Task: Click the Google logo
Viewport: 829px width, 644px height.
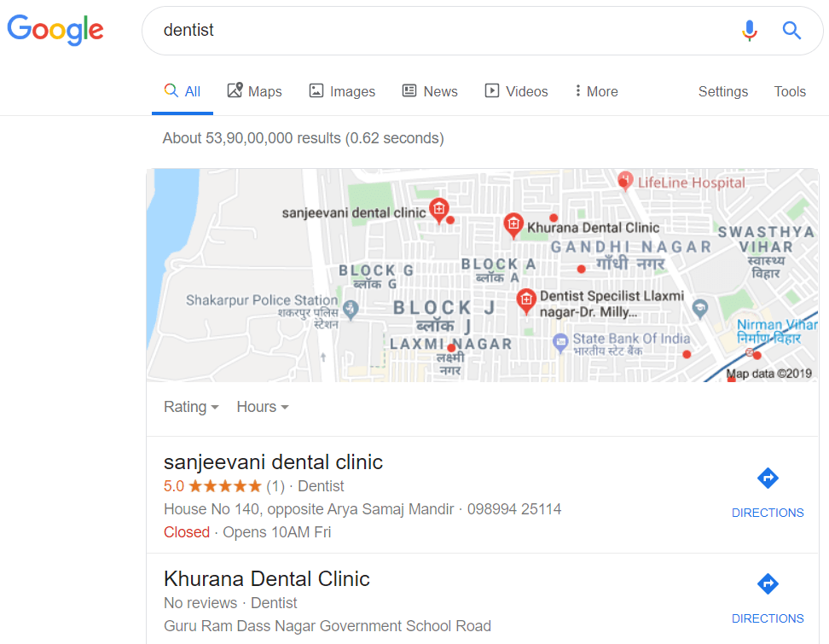Action: click(x=55, y=30)
